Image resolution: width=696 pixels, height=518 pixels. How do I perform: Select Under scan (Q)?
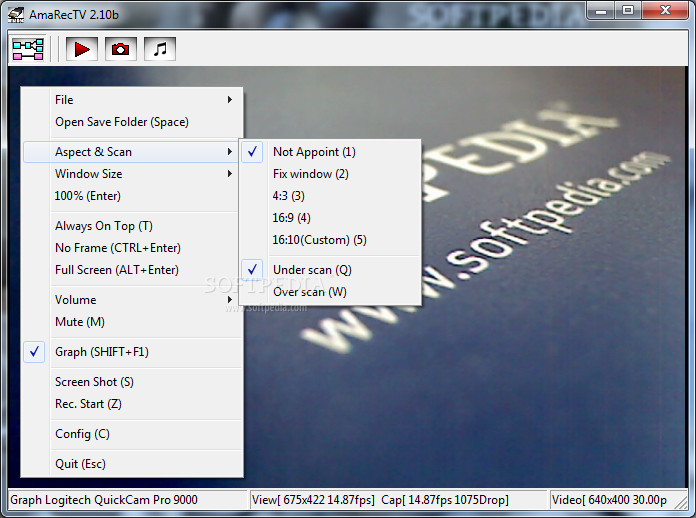[x=330, y=270]
